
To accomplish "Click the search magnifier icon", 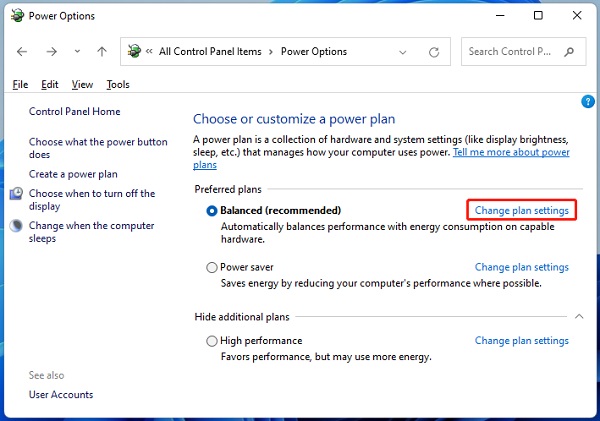I will [569, 52].
